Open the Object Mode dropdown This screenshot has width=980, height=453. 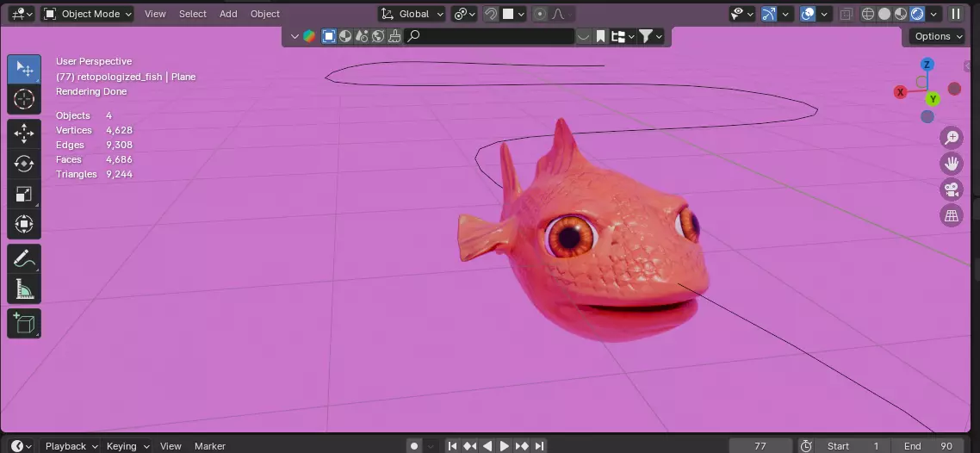click(x=88, y=14)
